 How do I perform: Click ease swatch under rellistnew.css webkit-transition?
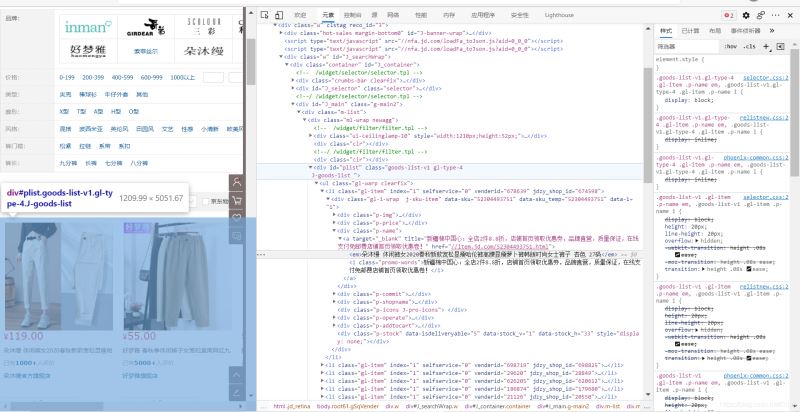tap(678, 344)
